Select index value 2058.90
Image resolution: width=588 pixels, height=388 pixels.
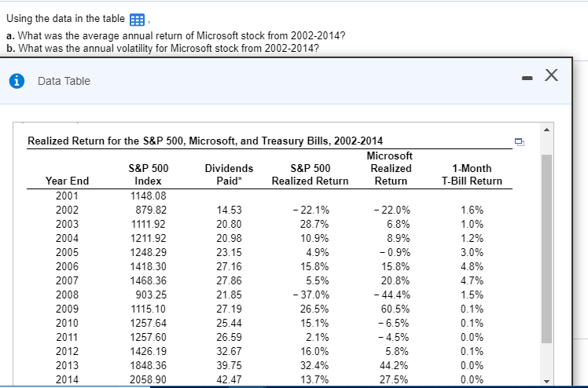click(x=148, y=379)
